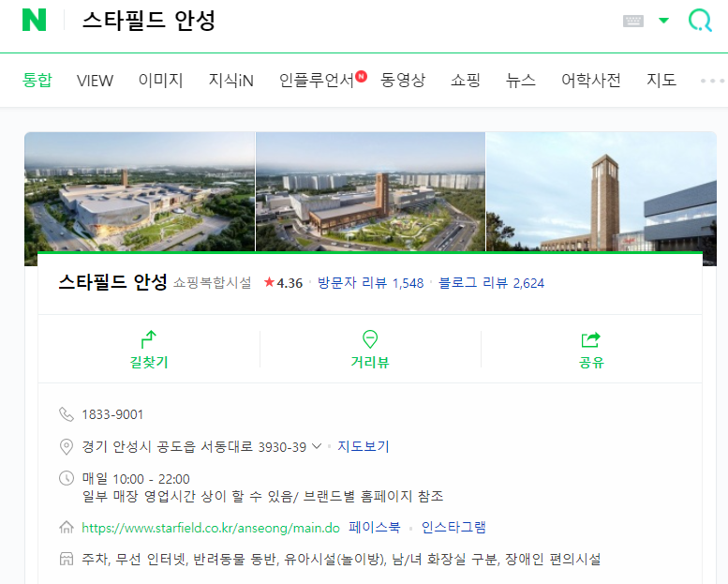The width and height of the screenshot is (728, 584).
Task: Open the 이미지 tab
Action: pos(160,80)
